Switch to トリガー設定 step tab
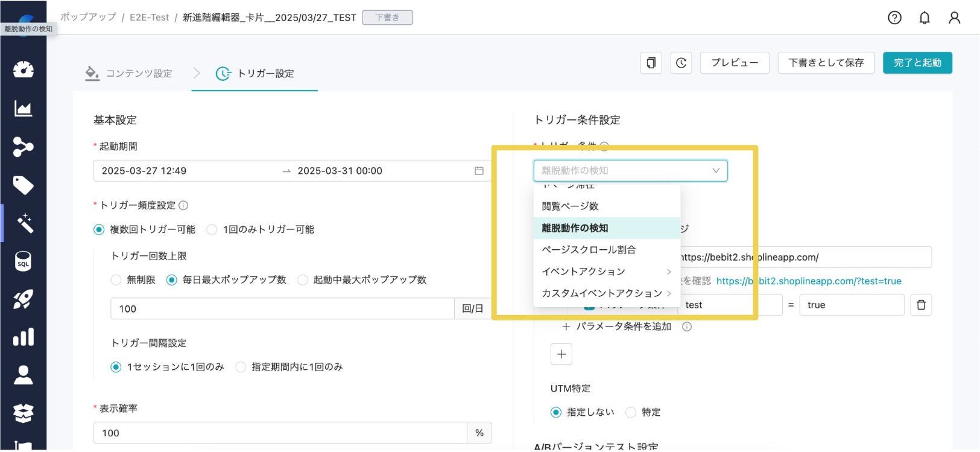 (254, 74)
